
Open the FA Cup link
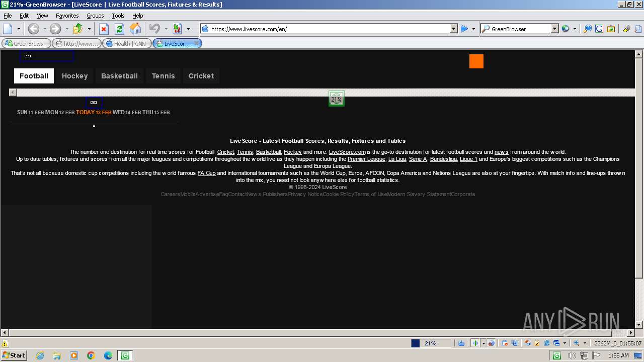(x=206, y=173)
